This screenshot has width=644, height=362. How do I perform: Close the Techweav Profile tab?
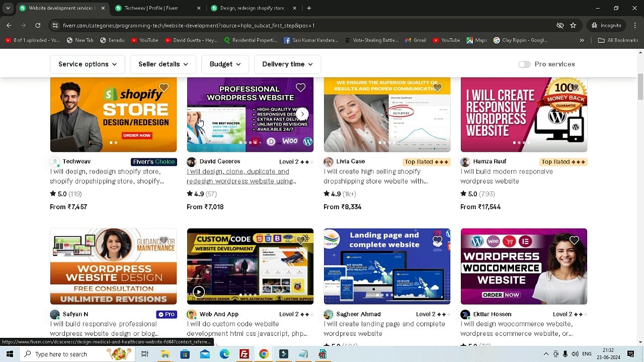click(x=199, y=8)
